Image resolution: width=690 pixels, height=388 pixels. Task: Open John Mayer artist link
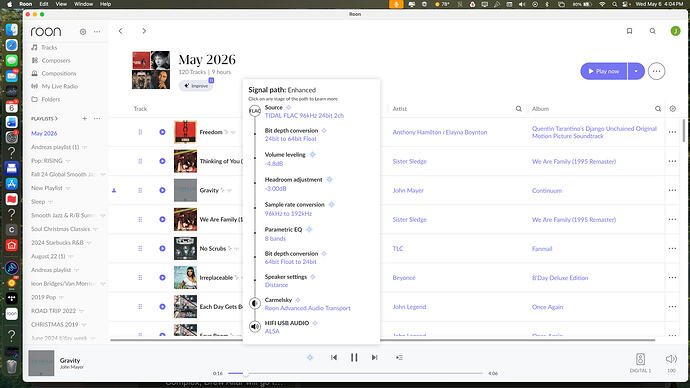pos(408,190)
